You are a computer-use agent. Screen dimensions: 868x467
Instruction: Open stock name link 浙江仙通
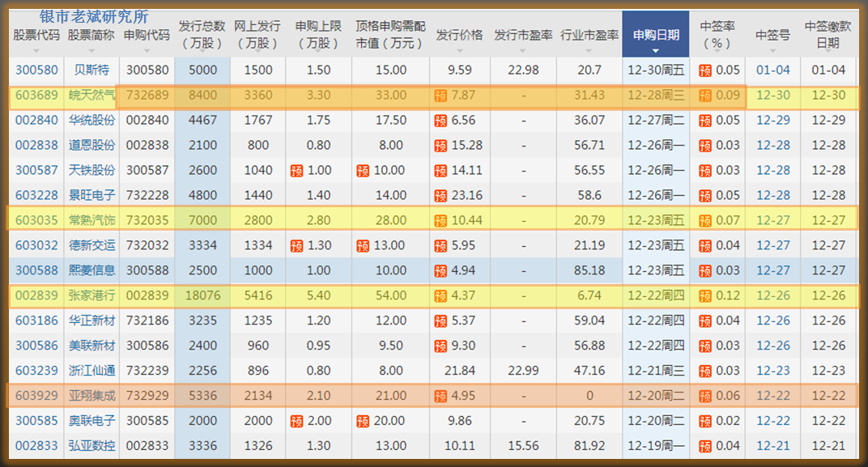point(91,370)
